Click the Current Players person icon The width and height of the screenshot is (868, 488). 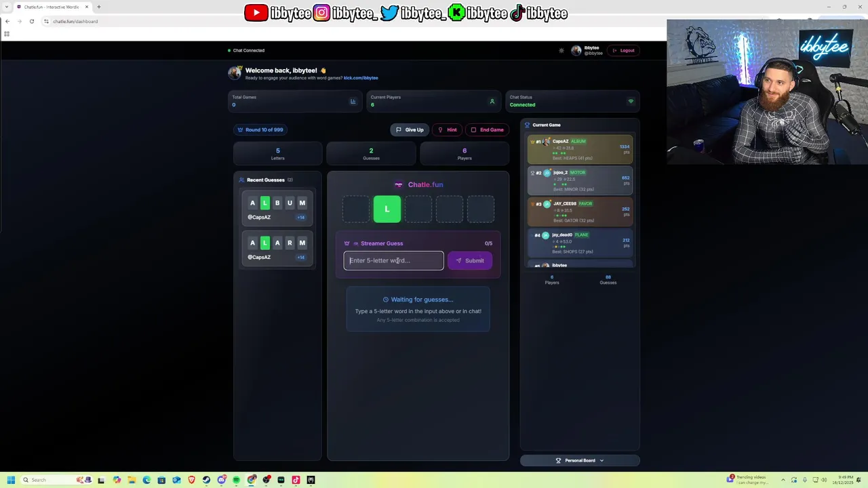coord(492,102)
